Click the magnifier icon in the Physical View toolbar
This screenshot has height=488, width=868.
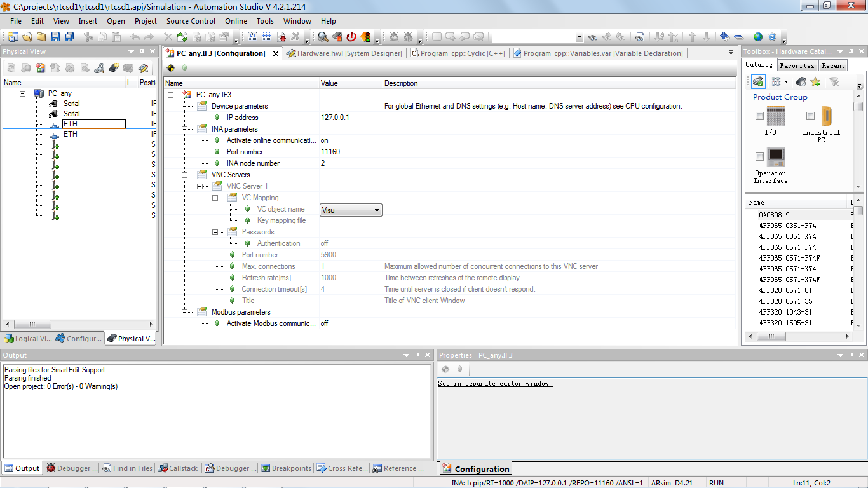coord(99,67)
